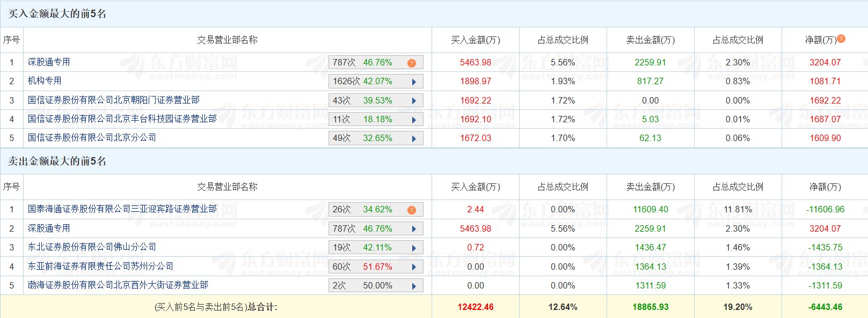Click 19次 42.11% stats box

376,248
